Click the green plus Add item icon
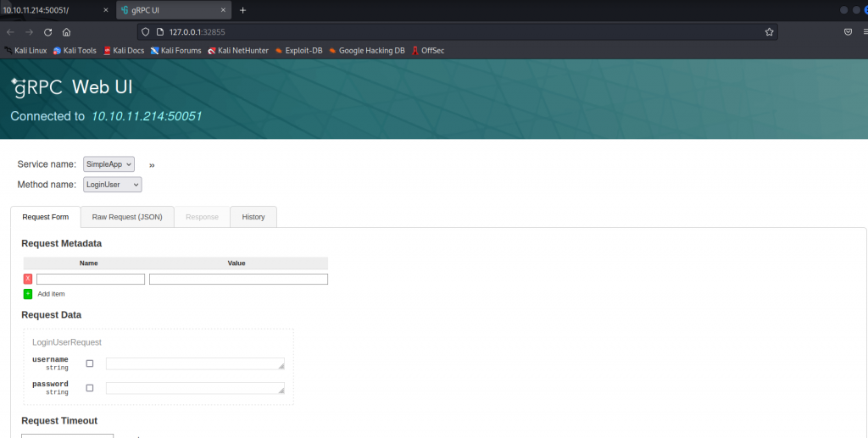This screenshot has height=438, width=868. click(28, 294)
